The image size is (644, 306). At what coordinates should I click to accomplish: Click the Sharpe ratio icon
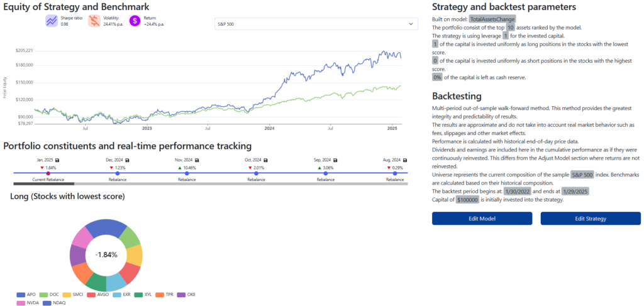click(52, 21)
